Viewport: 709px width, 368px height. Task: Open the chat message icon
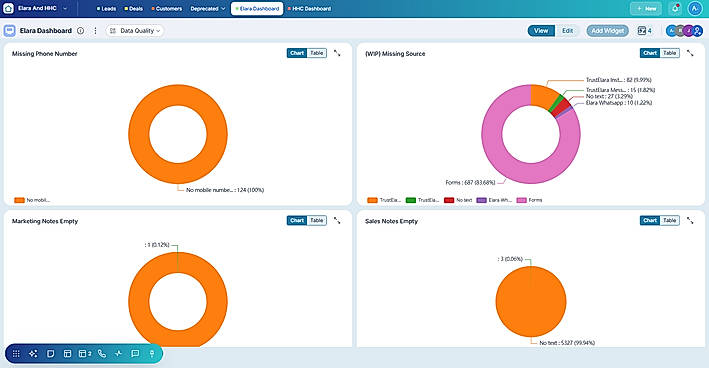[135, 354]
